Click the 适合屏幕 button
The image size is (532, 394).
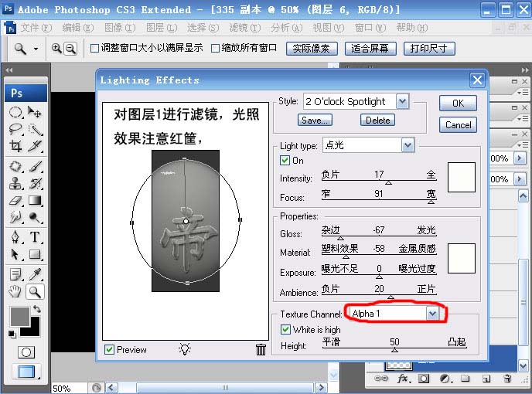[370, 49]
